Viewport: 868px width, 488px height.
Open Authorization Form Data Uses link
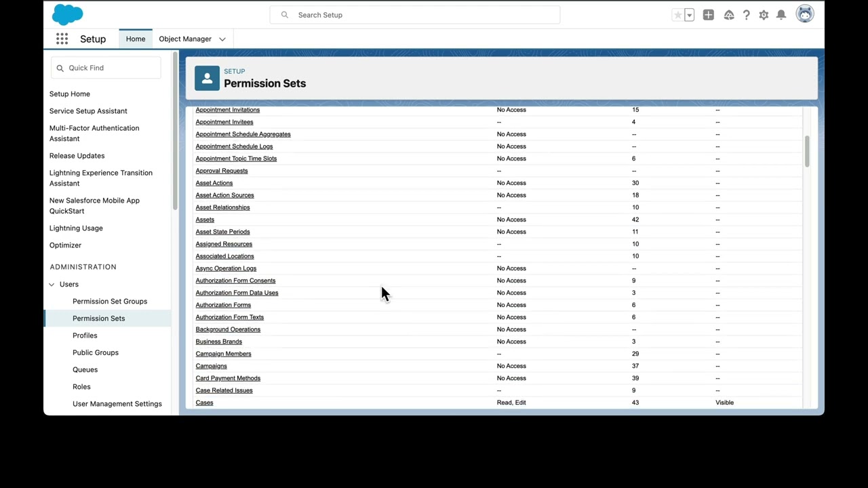click(x=237, y=293)
